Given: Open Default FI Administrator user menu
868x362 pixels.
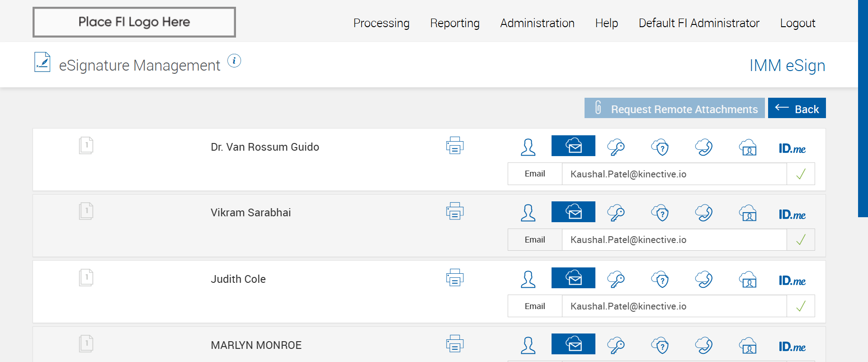Looking at the screenshot, I should [699, 23].
